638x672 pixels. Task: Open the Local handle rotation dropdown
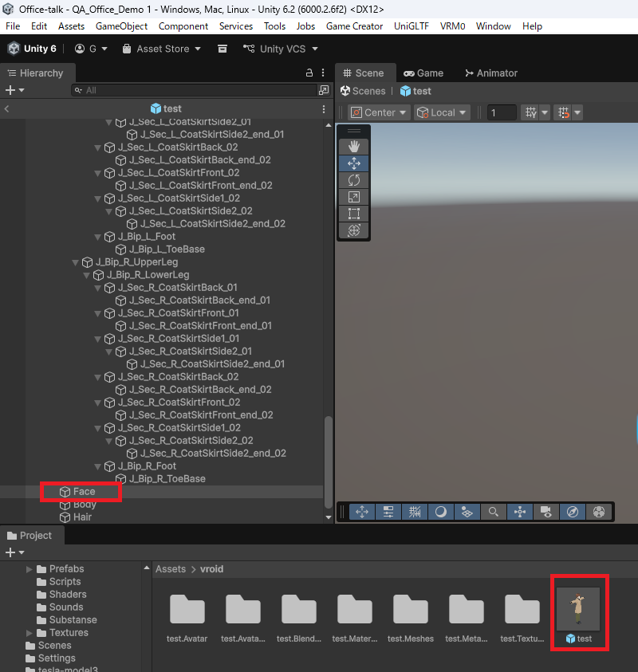pyautogui.click(x=440, y=112)
